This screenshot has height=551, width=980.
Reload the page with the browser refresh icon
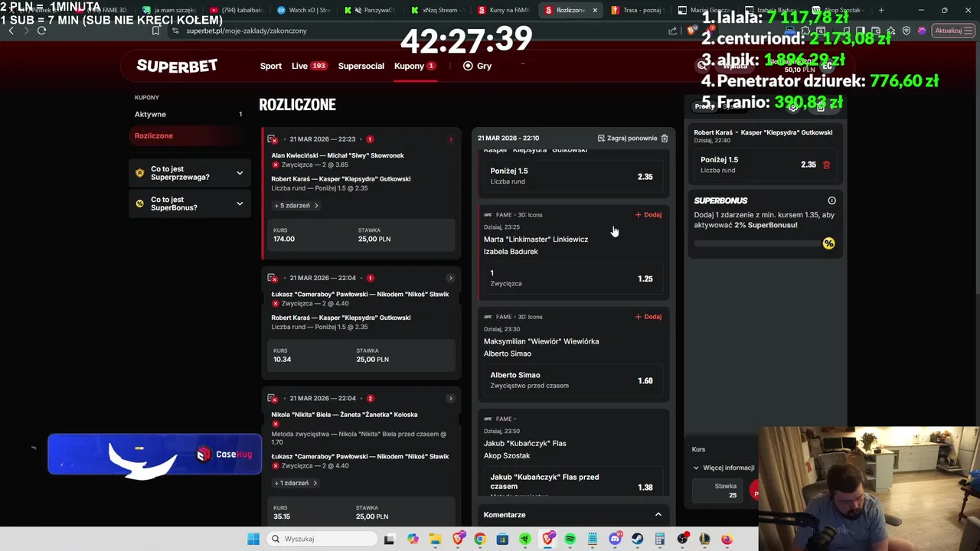coord(41,31)
